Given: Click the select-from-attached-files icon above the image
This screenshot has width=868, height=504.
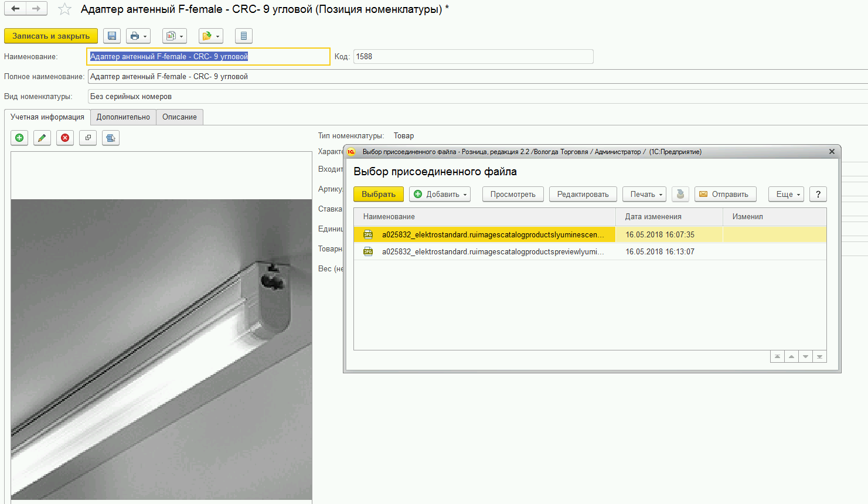Looking at the screenshot, I should click(x=111, y=138).
